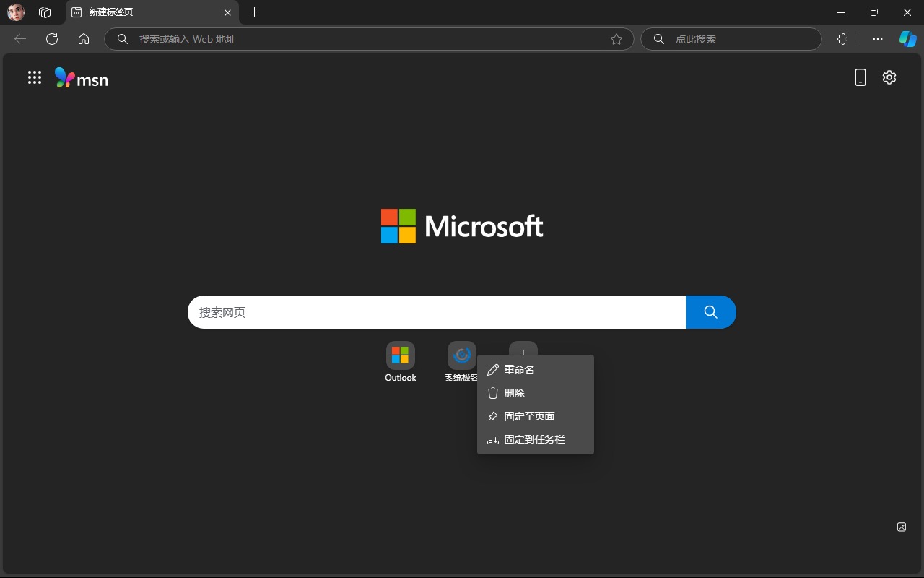Focus the 点此搜索 search box
Viewport: 924px width, 578px height.
coord(731,39)
